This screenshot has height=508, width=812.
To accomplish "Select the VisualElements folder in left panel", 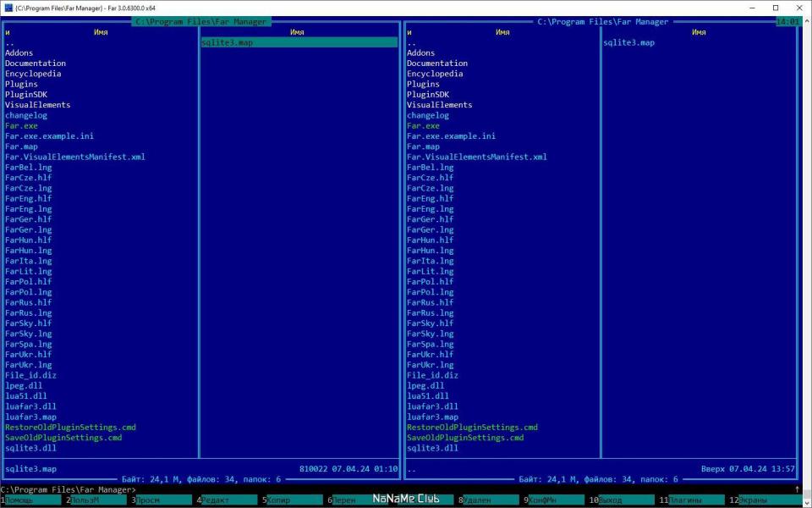I will (x=38, y=105).
